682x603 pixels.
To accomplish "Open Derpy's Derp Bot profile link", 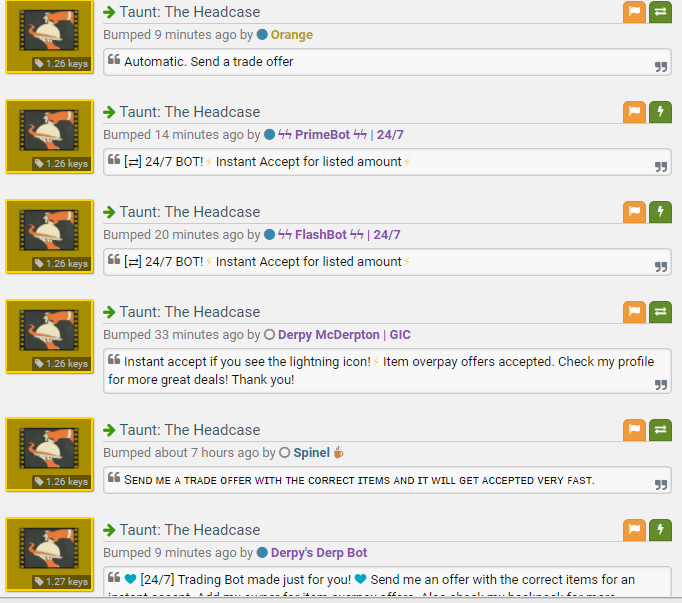I will point(319,553).
